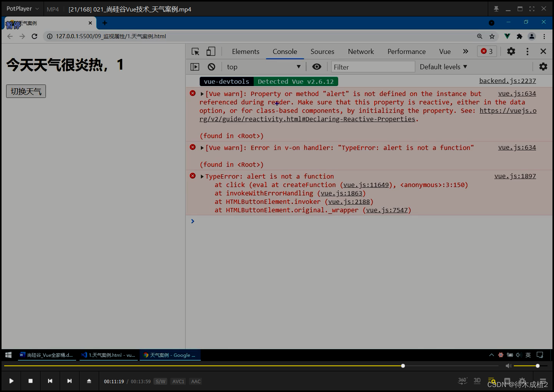This screenshot has height=392, width=554.
Task: Open DevTools three-dot customize menu
Action: 527,51
